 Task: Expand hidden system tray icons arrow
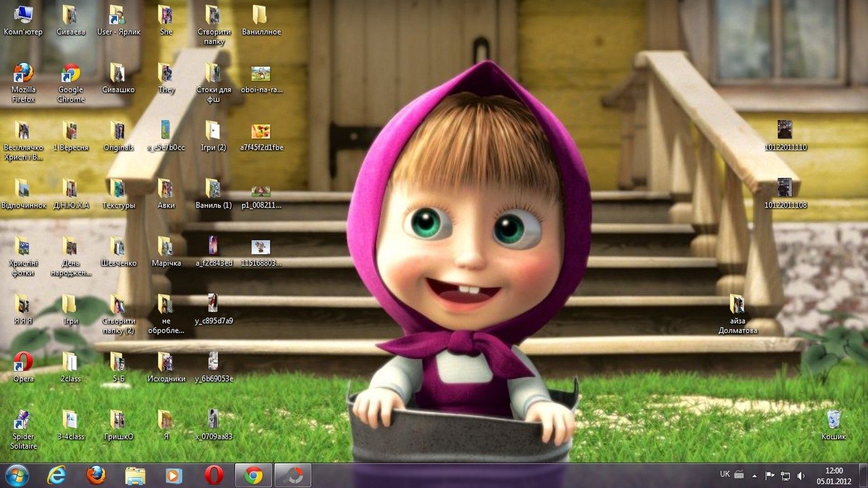click(754, 476)
